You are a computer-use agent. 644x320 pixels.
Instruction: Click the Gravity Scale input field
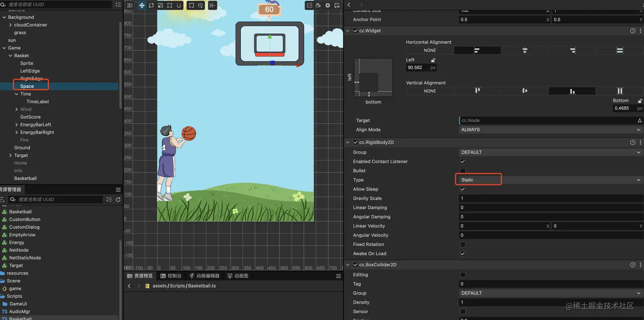coord(551,199)
